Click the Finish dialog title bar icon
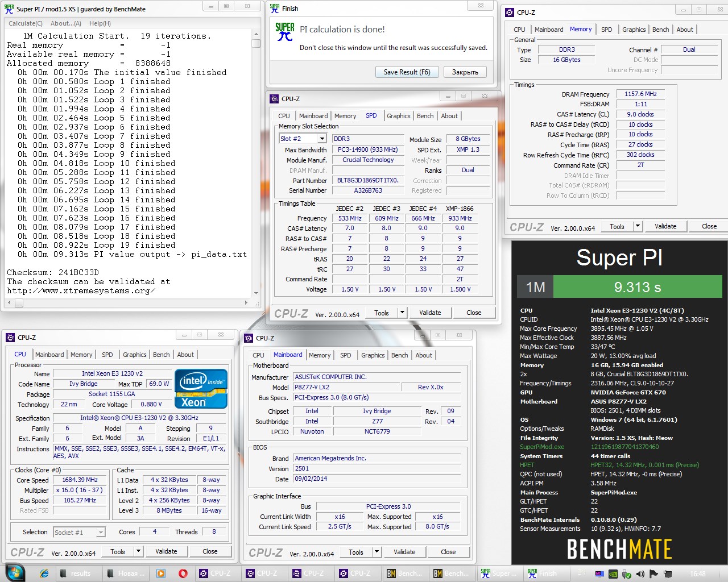 click(x=275, y=8)
